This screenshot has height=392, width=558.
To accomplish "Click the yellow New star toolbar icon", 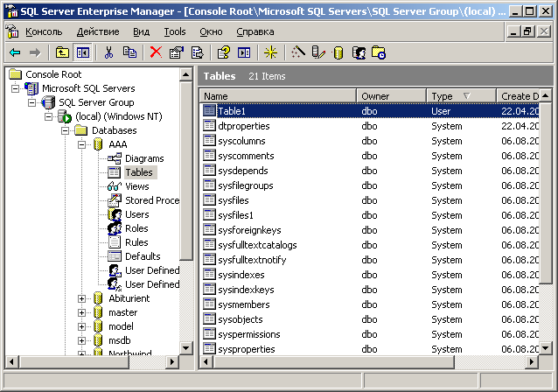I will 270,52.
